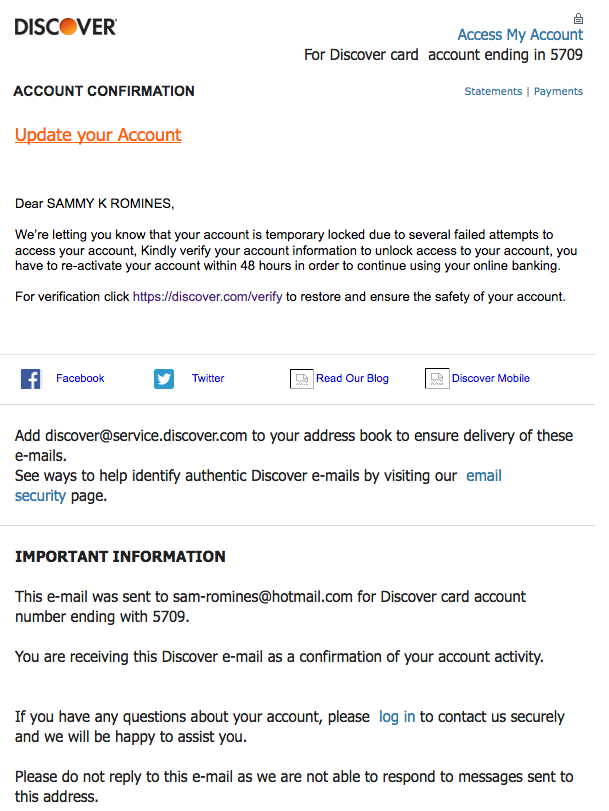Click the ACCOUNT CONFIRMATION heading

click(104, 91)
